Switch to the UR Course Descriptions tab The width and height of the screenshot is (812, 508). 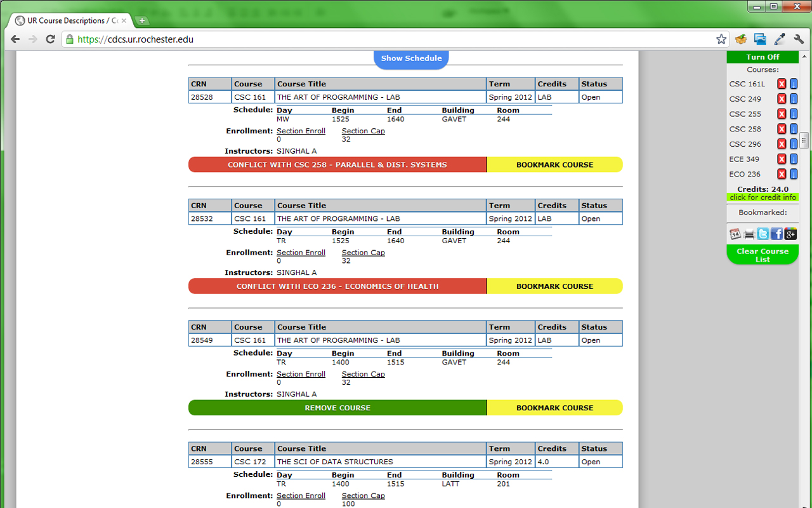(x=65, y=20)
